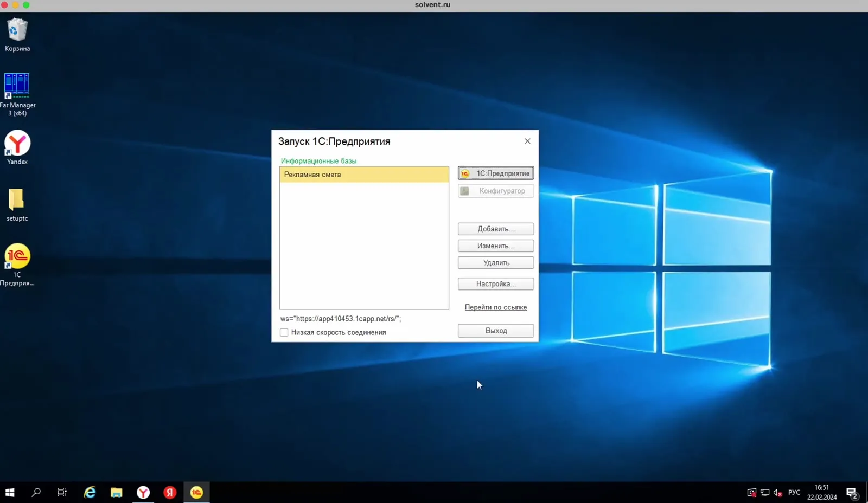Open taskbar search magnifier

[36, 492]
